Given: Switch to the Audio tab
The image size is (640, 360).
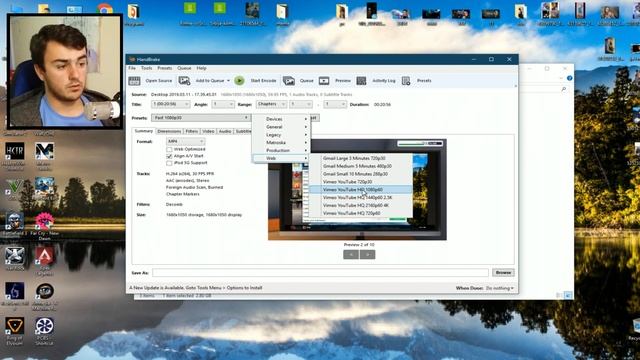Looking at the screenshot, I should (x=224, y=131).
